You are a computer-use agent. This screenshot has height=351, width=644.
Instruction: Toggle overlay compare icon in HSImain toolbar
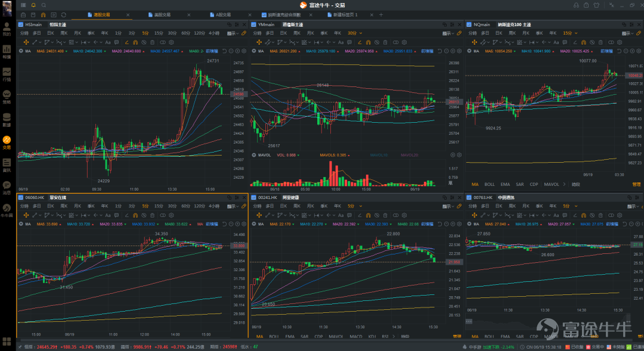(x=163, y=42)
